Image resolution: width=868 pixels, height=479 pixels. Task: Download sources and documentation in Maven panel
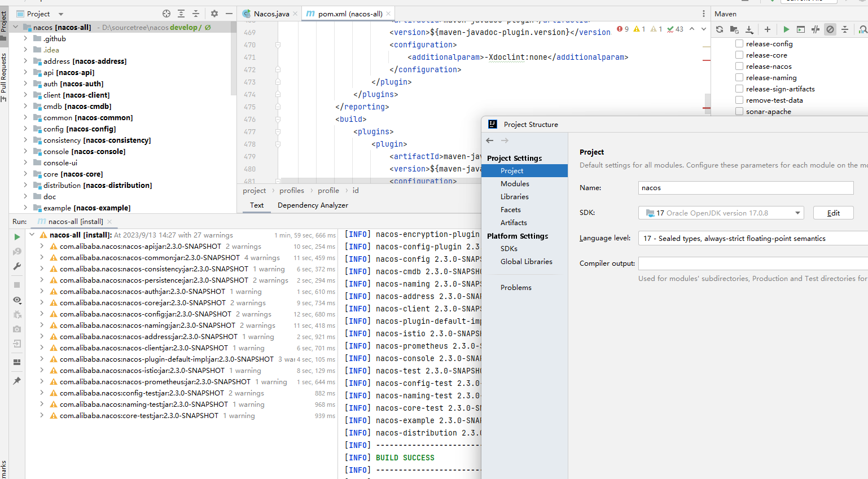[x=749, y=29]
